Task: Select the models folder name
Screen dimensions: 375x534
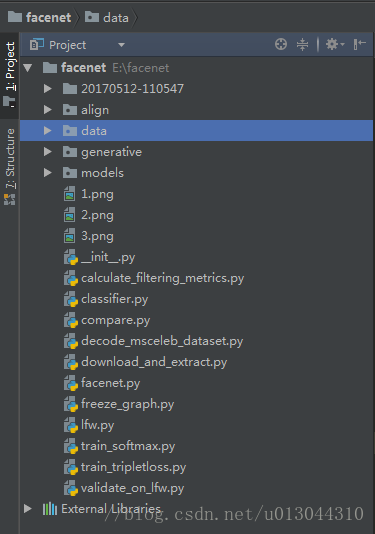Action: 103,173
